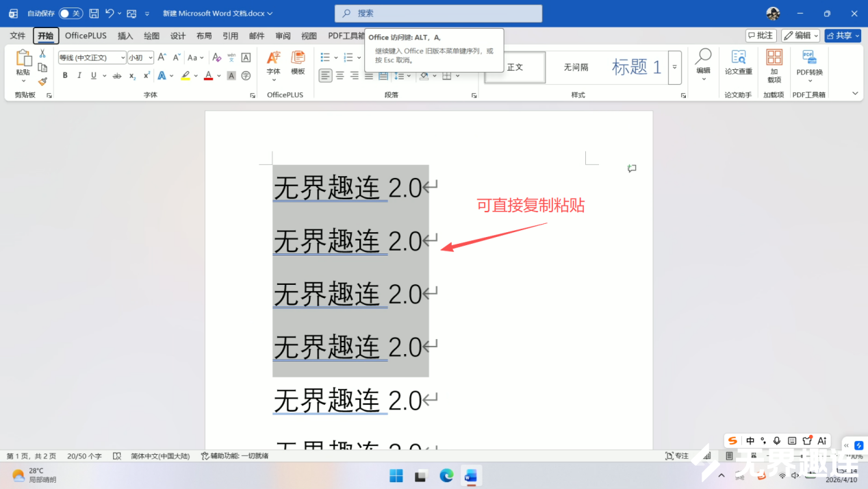Expand the styles gallery more arrow

(674, 67)
